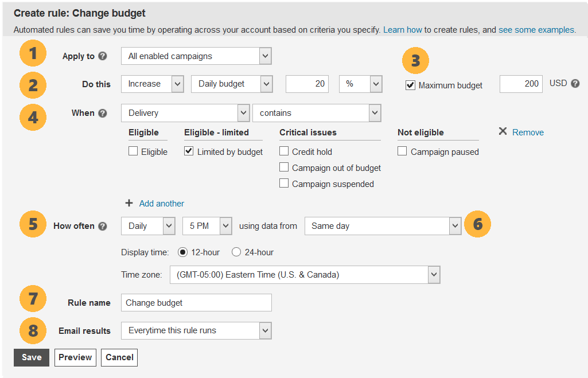Check the Campaign out of budget checkbox
This screenshot has width=588, height=378.
tap(285, 167)
